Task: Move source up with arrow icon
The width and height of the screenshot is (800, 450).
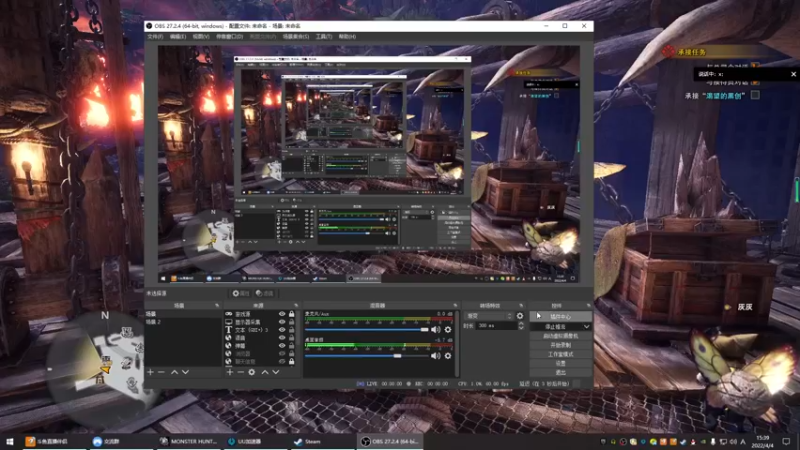Action: tap(265, 372)
